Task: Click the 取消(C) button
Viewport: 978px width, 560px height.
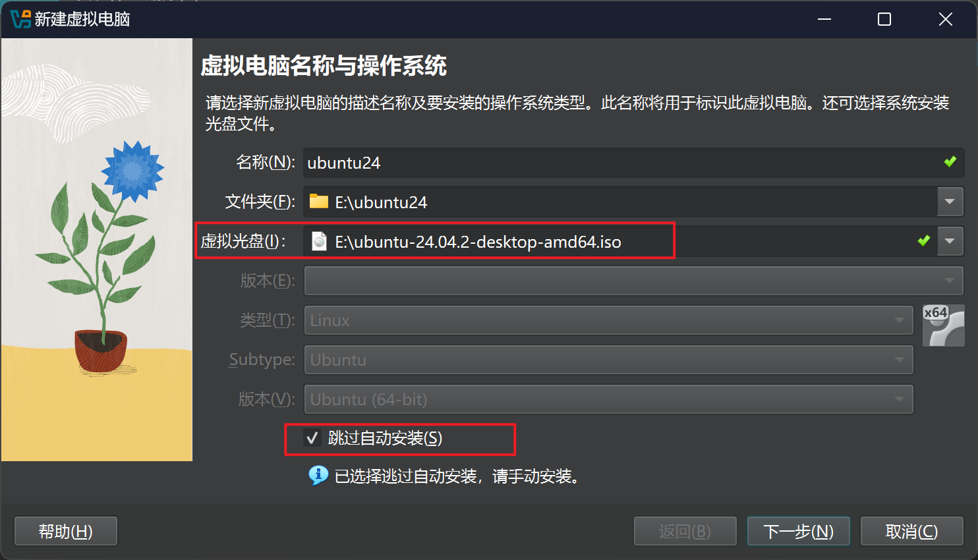Action: [911, 531]
